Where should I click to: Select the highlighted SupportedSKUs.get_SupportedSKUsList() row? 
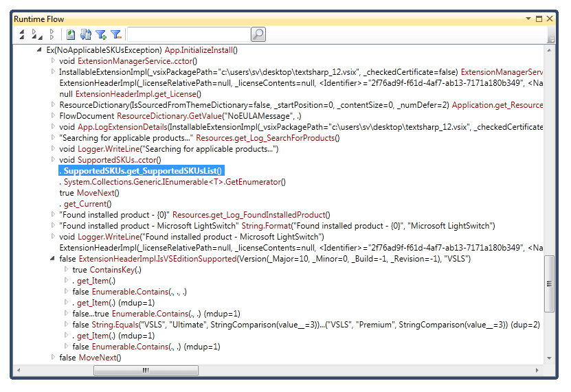pos(142,171)
